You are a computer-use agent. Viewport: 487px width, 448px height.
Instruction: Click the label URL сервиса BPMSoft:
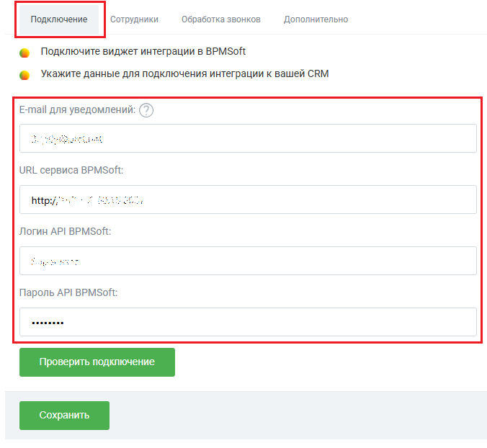(71, 170)
